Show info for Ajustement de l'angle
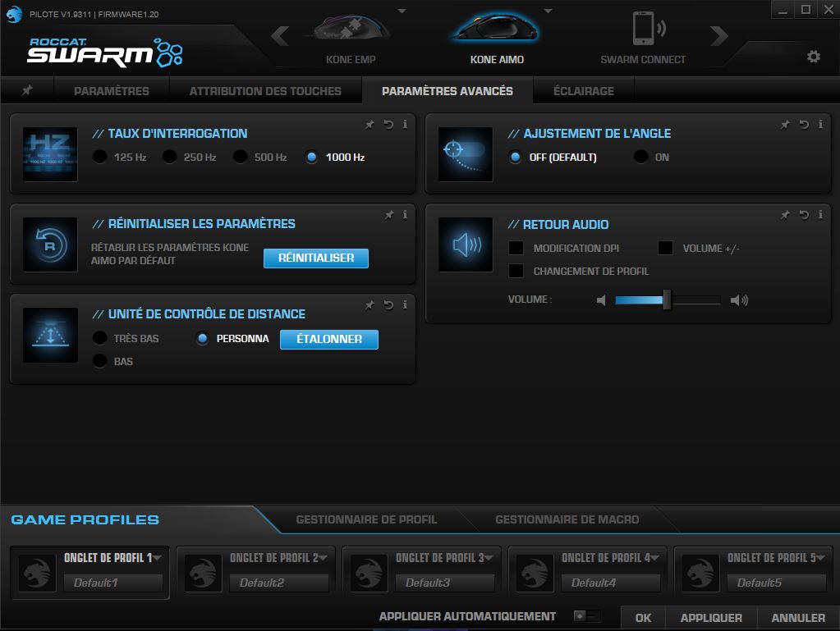This screenshot has height=631, width=840. (820, 125)
